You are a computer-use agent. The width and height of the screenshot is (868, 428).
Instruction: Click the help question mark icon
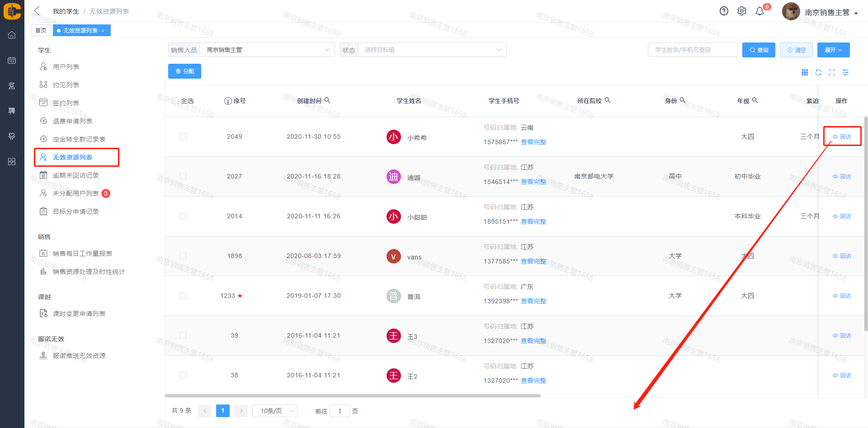coord(724,11)
